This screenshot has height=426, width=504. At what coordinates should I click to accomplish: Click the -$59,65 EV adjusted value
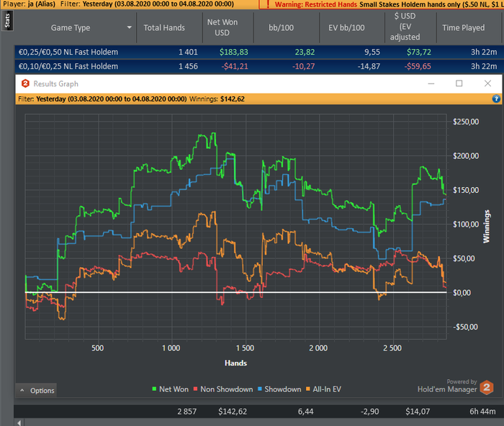click(x=418, y=66)
